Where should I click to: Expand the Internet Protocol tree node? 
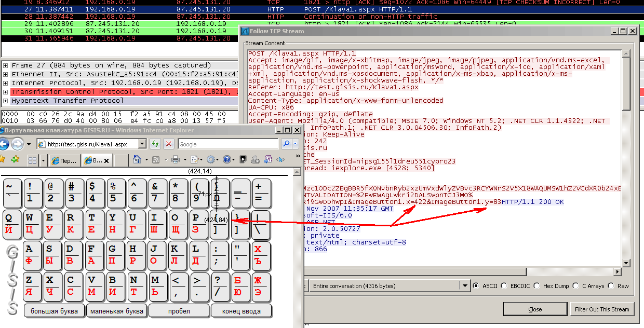[5, 83]
